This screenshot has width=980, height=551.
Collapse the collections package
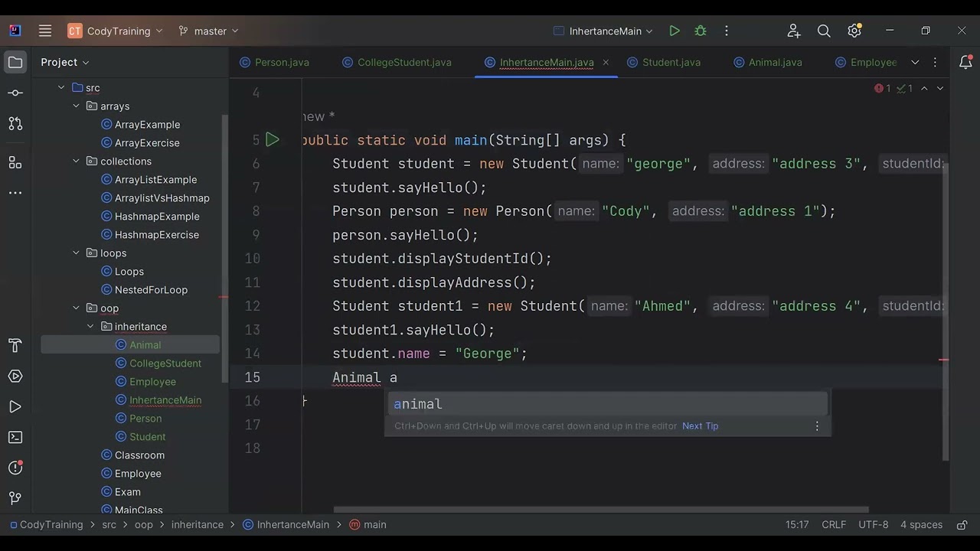[76, 161]
